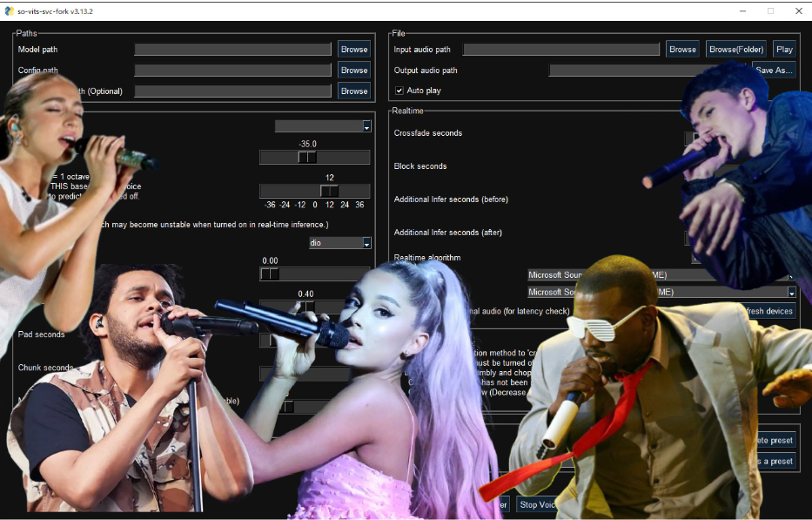This screenshot has height=520, width=812.
Task: Click the slider showing -35.0
Action: pyautogui.click(x=314, y=157)
